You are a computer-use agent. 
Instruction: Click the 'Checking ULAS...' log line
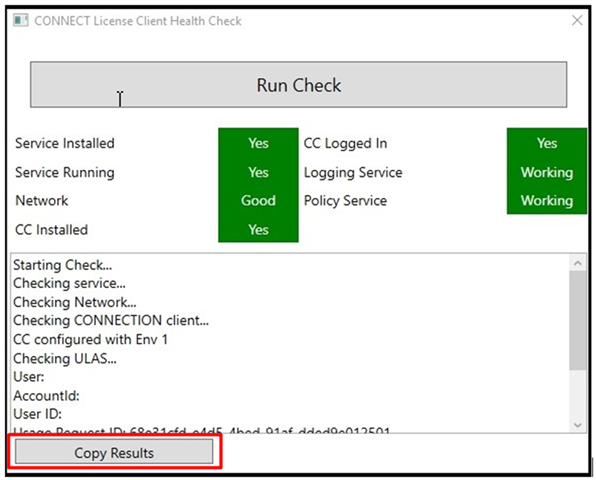pos(65,358)
